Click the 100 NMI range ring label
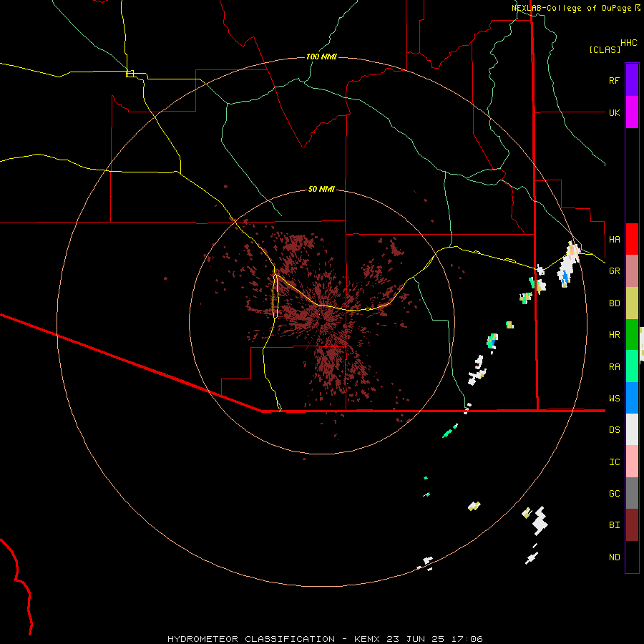The image size is (644, 644). coord(321,57)
